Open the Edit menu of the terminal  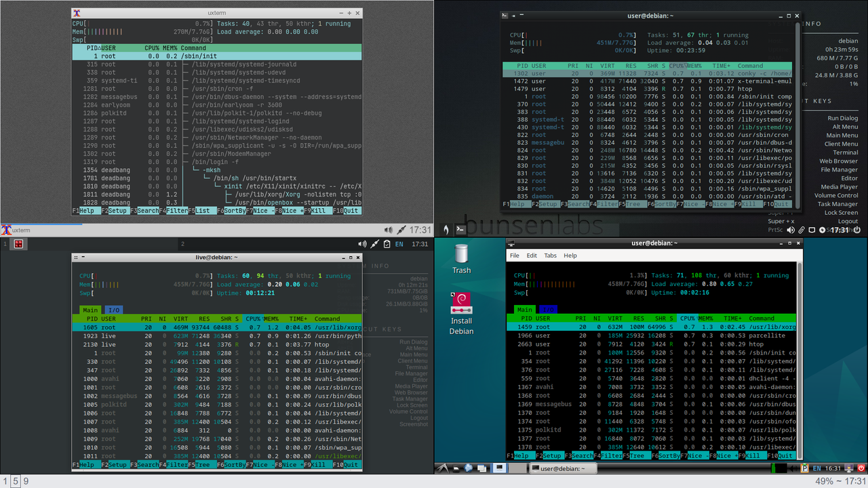(532, 256)
